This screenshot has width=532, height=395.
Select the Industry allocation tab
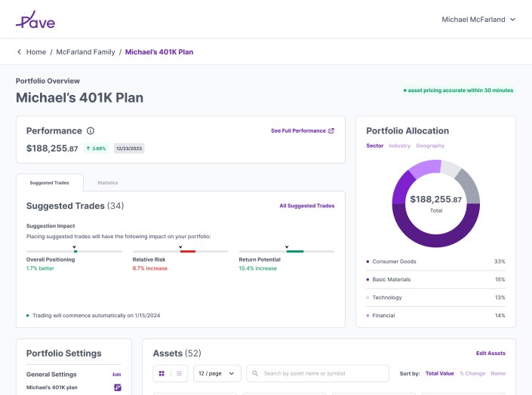(x=399, y=145)
